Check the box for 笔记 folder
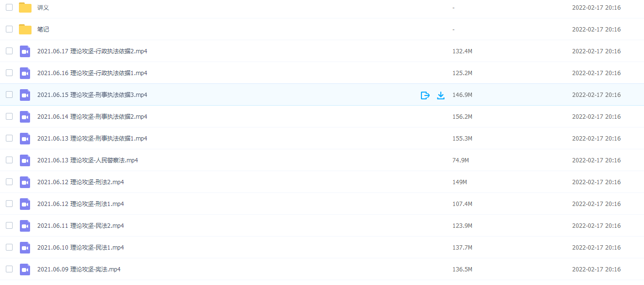This screenshot has width=644, height=285. (x=9, y=29)
